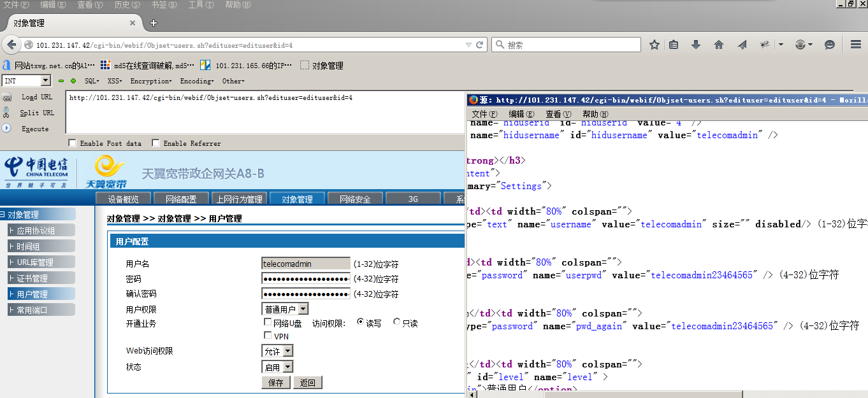Viewport: 868px width, 398px height.
Task: Open the 书签 menu in main browser
Action: [x=164, y=4]
